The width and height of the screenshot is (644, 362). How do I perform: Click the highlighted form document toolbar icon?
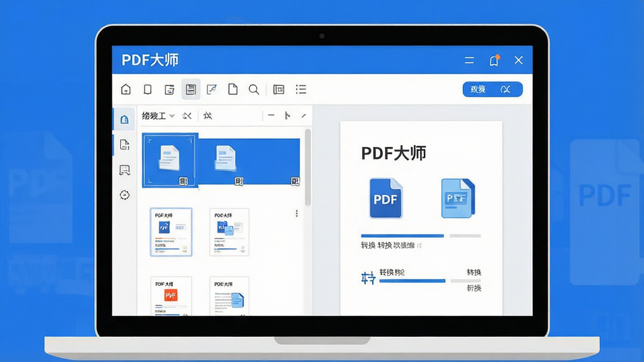click(191, 89)
